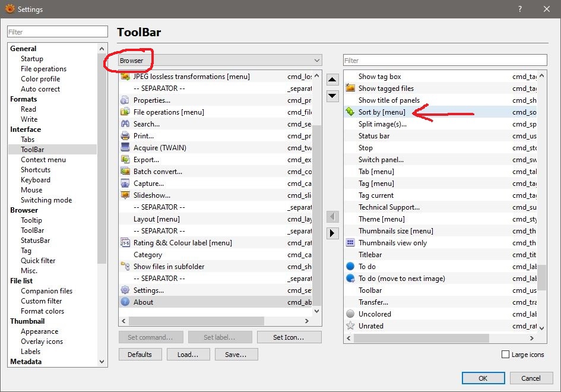Click right command list scroll down arrow
561x392 pixels.
pos(541,328)
